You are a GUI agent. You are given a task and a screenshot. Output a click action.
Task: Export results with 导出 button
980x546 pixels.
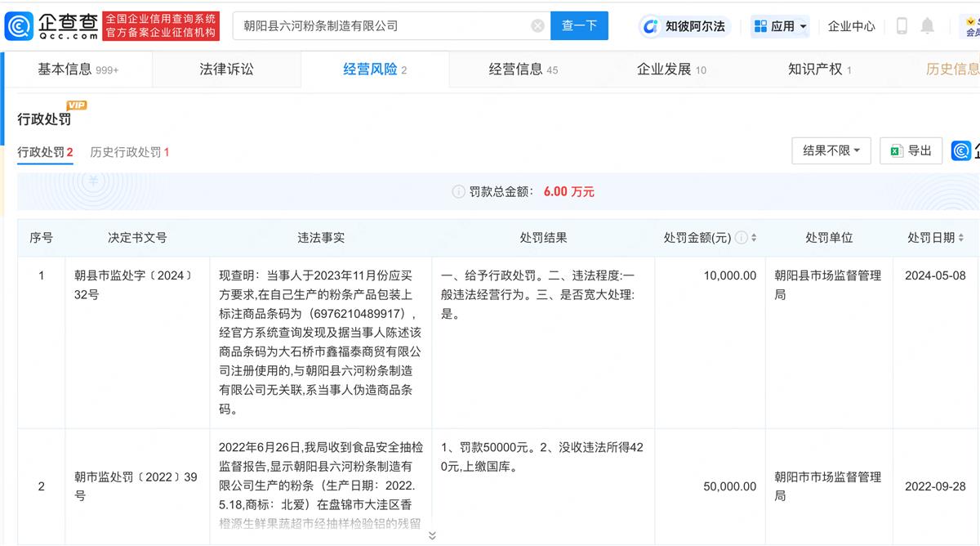911,150
